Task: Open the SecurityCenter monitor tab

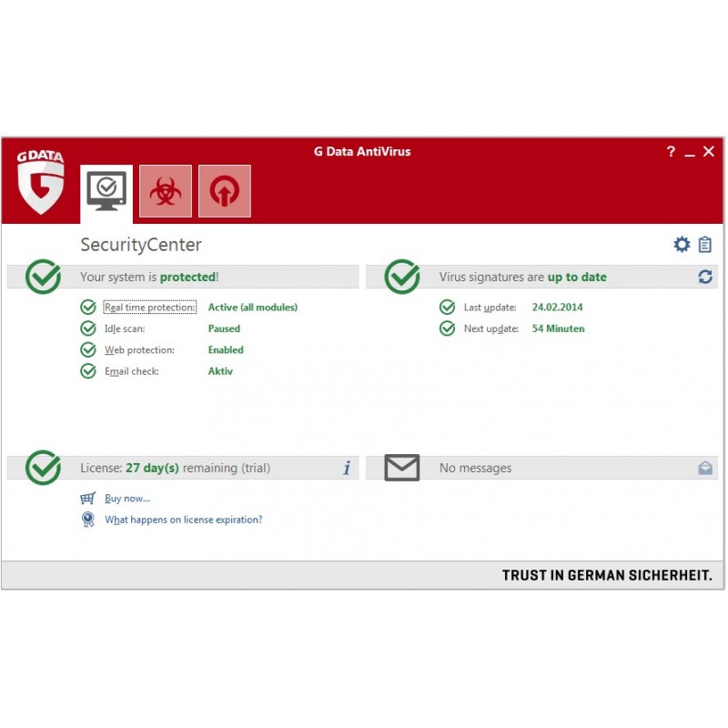Action: (x=106, y=191)
